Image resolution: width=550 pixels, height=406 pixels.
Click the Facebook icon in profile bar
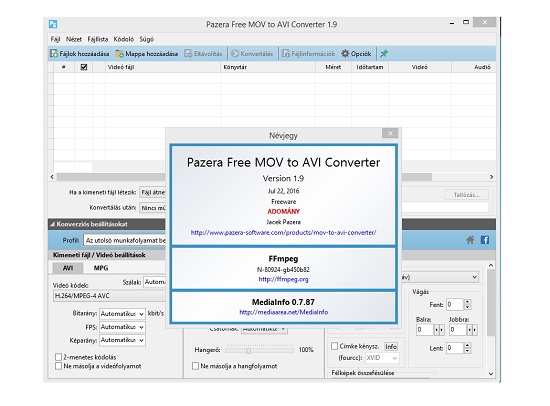tap(485, 240)
